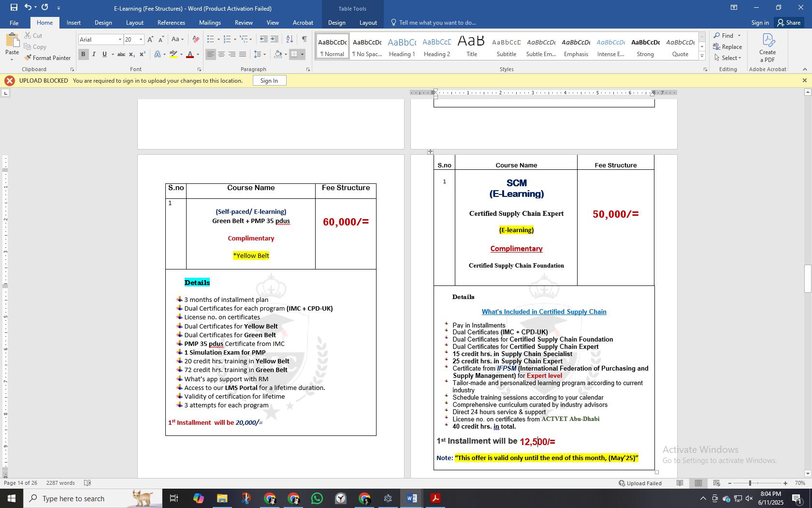Click the Text Effects icon
812x508 pixels.
(158, 54)
